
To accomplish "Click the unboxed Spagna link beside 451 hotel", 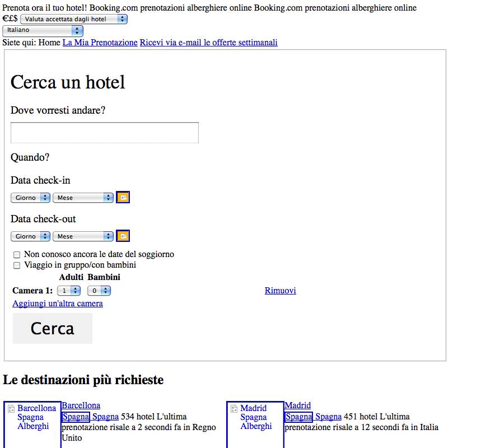I will (329, 417).
